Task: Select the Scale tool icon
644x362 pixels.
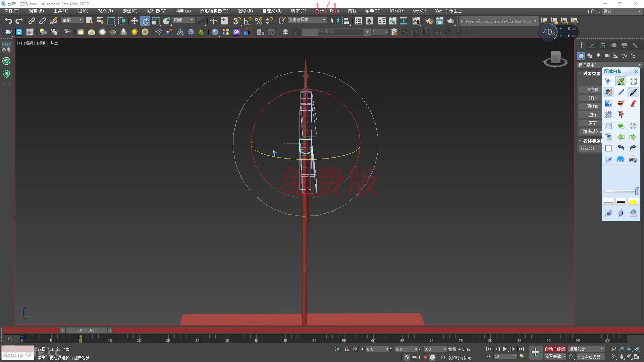Action: 156,21
